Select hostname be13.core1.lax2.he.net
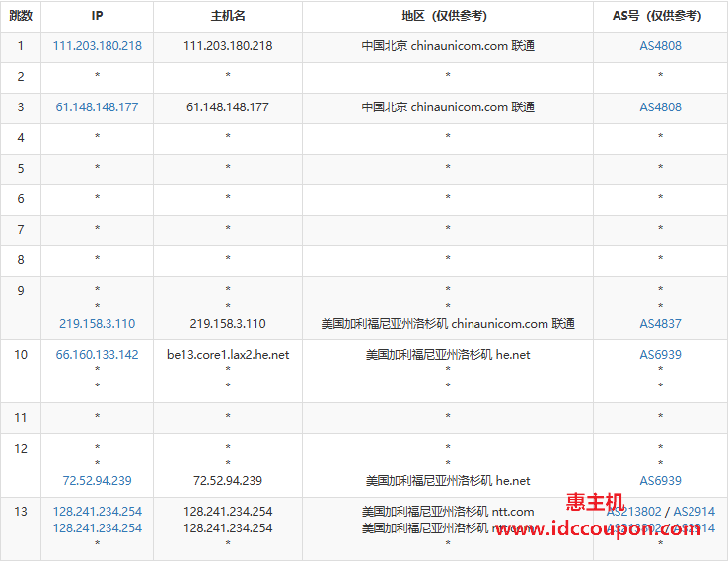Viewport: 728px width, 561px height. (x=228, y=355)
